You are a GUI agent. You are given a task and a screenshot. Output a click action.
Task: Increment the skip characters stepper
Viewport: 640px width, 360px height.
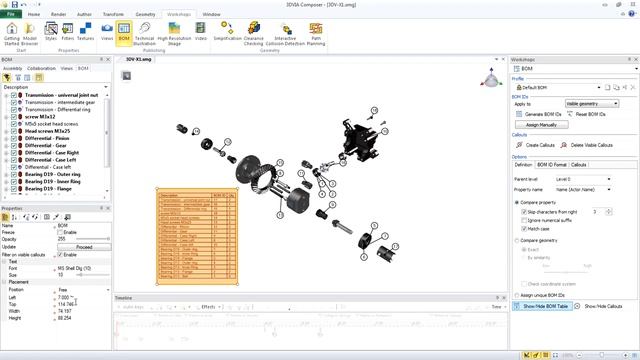(x=609, y=210)
